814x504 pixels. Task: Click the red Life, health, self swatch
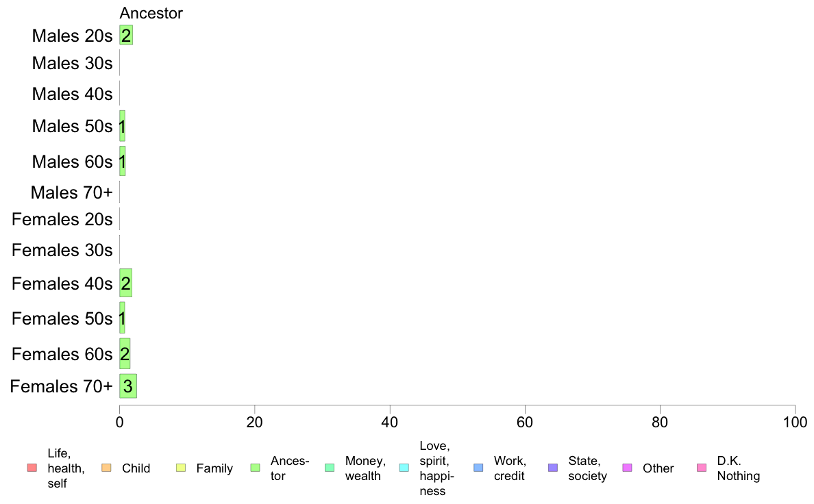point(32,468)
